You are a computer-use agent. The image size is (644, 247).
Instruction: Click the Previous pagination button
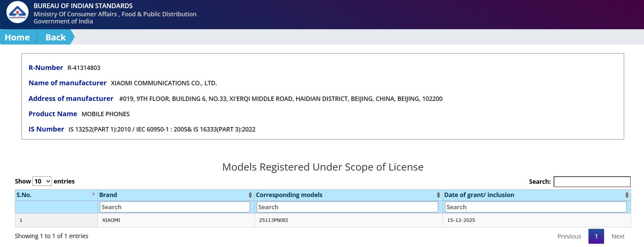coord(569,236)
